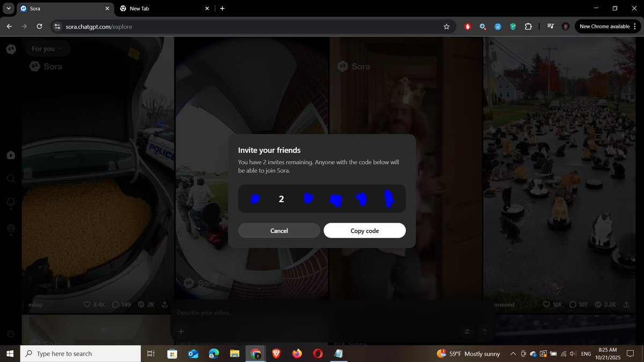Go back to the previous page
The width and height of the screenshot is (644, 362).
9,26
